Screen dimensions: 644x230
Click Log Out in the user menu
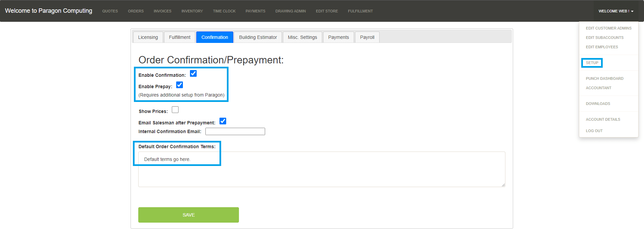(x=594, y=131)
